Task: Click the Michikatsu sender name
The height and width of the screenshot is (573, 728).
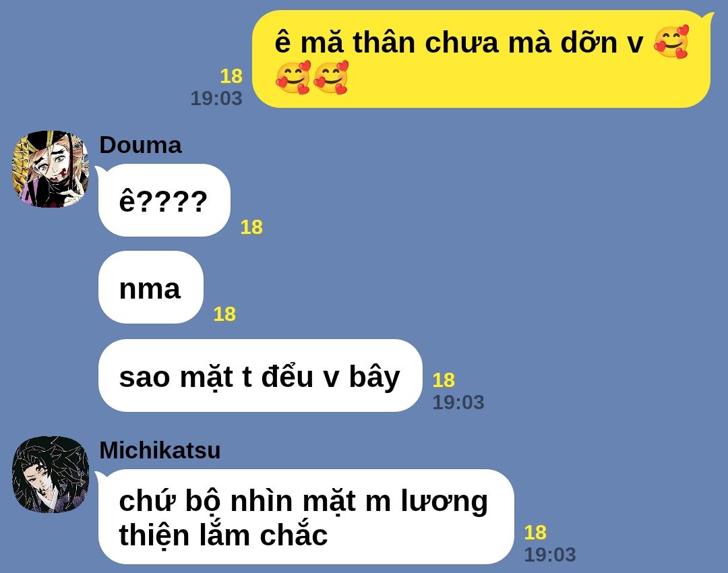Action: coord(160,450)
